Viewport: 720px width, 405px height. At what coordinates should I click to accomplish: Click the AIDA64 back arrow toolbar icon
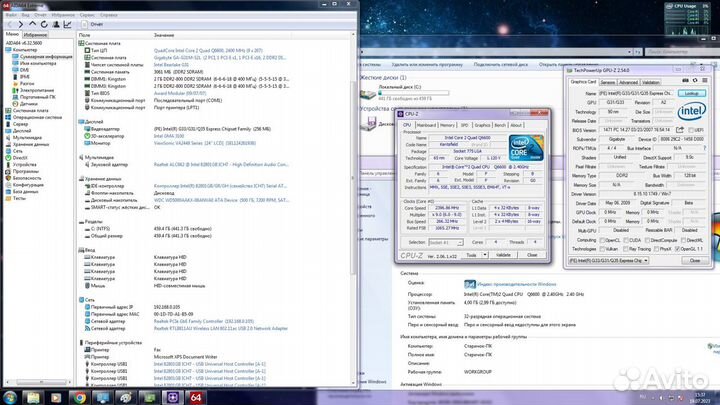[x=10, y=24]
